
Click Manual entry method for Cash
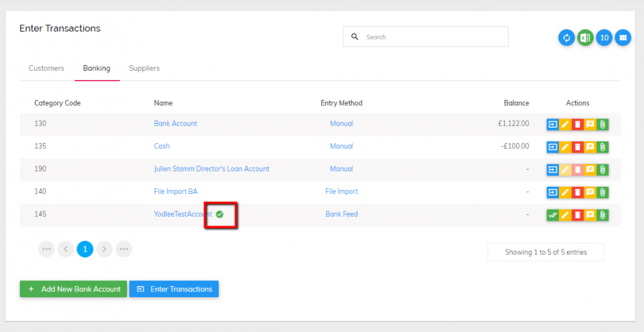341,146
